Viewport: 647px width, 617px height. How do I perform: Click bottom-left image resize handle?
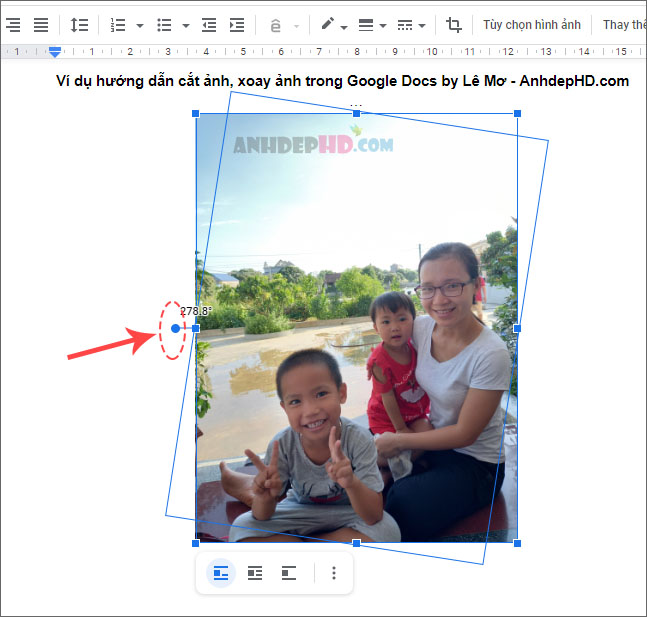(x=196, y=544)
